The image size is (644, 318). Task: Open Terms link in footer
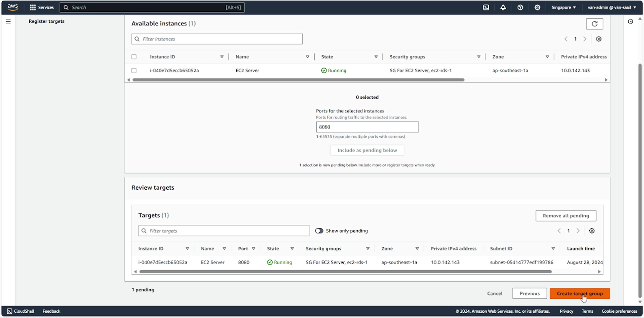(x=587, y=311)
